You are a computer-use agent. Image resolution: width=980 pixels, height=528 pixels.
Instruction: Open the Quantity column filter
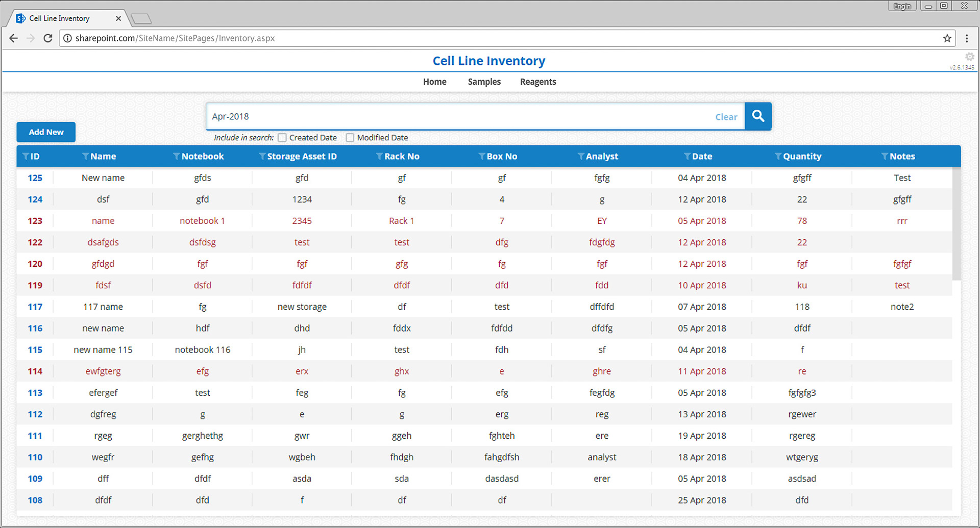778,157
